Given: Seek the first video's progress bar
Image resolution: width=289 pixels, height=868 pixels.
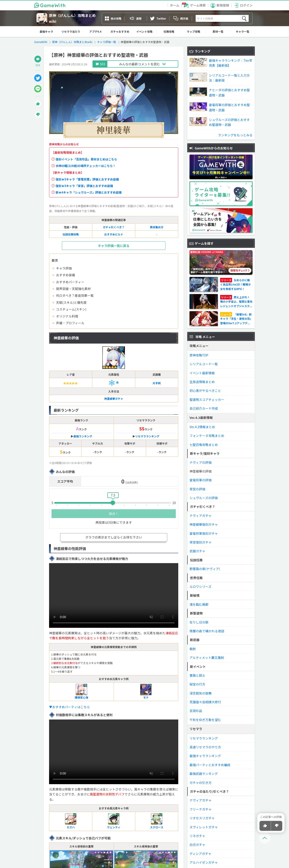Looking at the screenshot, I should tap(113, 623).
